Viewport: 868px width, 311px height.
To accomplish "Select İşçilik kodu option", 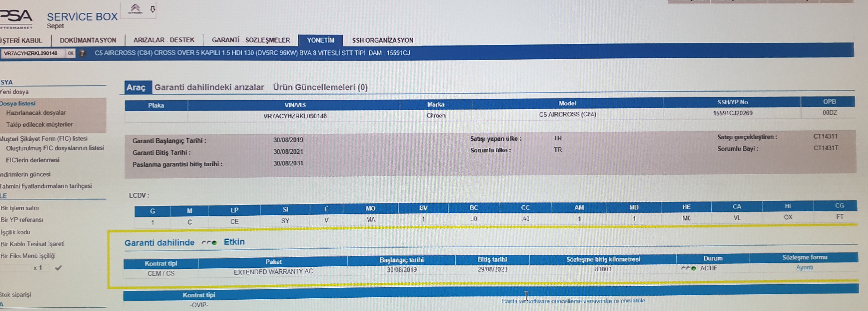I will point(15,232).
